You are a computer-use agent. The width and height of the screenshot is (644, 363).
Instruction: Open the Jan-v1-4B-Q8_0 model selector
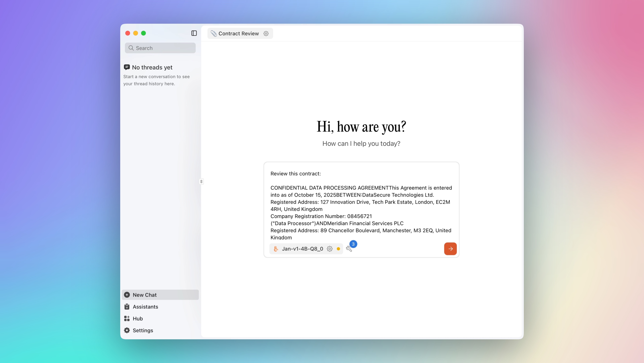coord(302,249)
